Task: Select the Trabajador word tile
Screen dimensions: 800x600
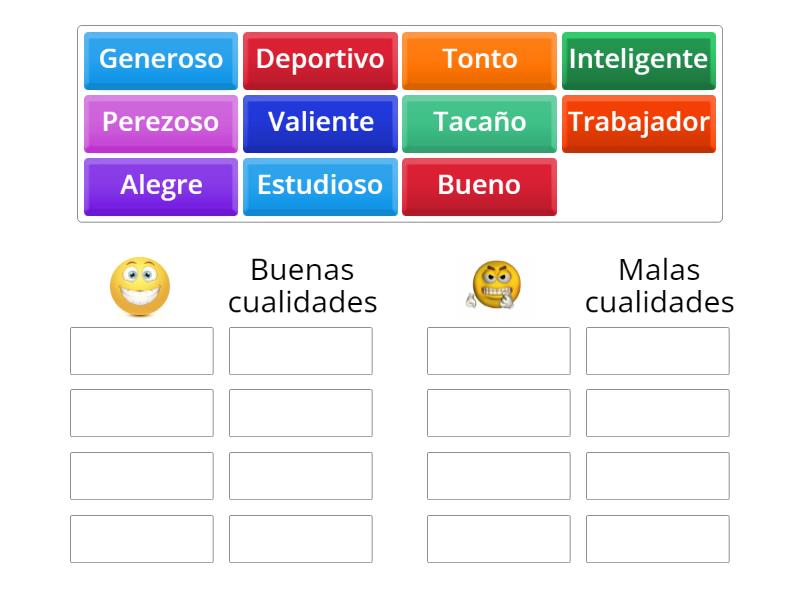Action: 639,122
